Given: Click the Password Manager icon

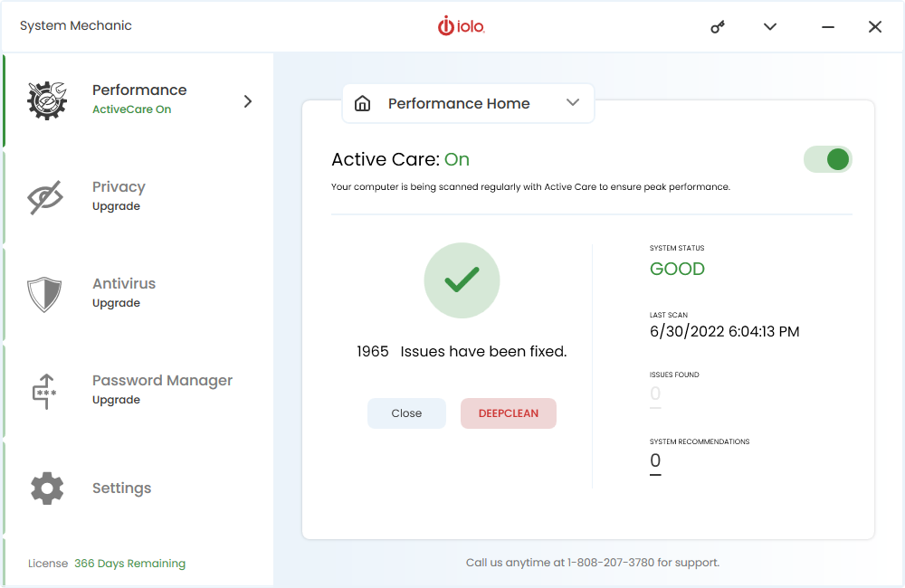Looking at the screenshot, I should 45,391.
